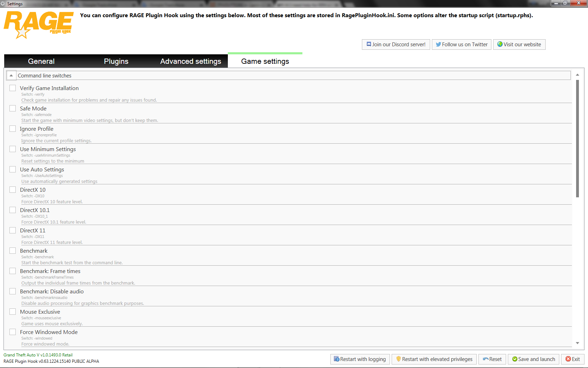Open the Advanced settings tab
Viewport: 588px width, 368px height.
pyautogui.click(x=190, y=61)
